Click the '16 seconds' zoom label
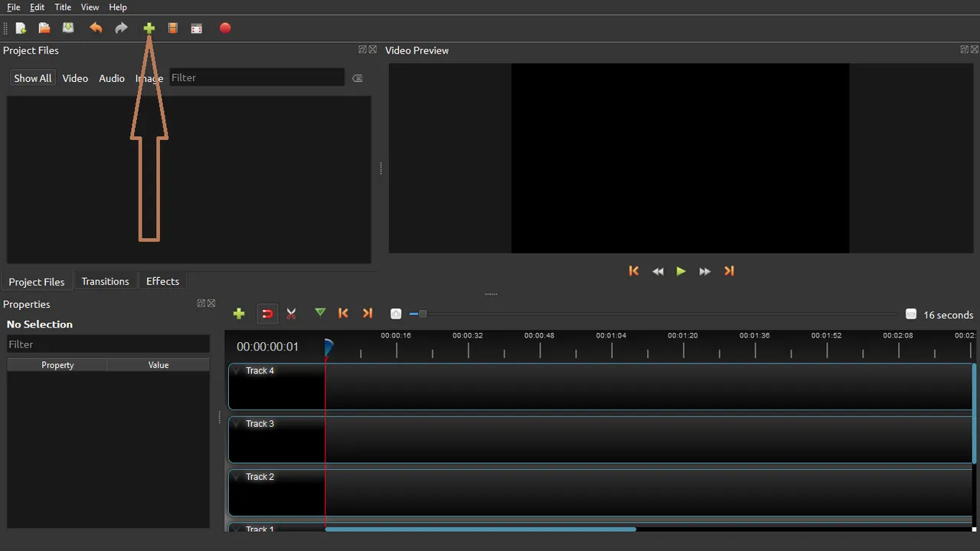This screenshot has width=980, height=551. pyautogui.click(x=948, y=315)
